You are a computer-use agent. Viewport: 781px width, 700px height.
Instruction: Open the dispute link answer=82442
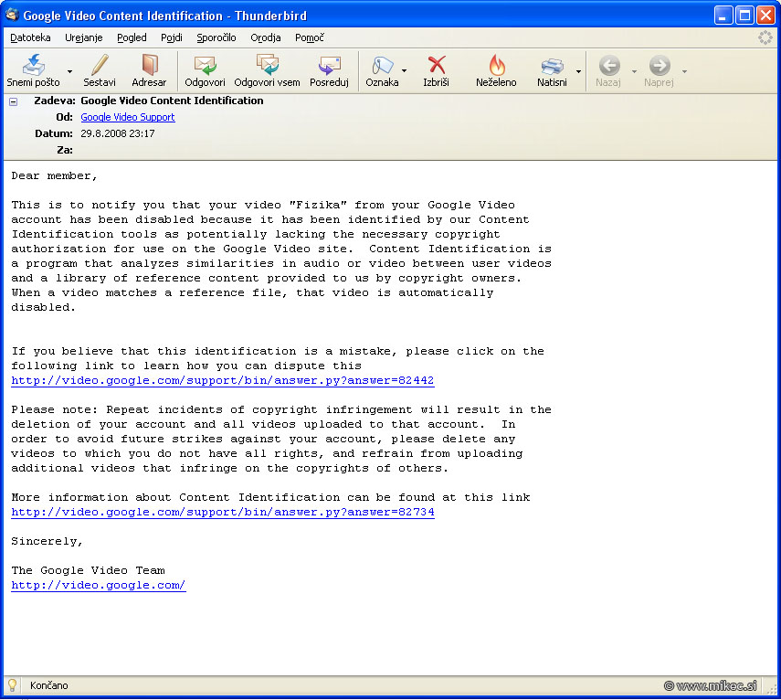pyautogui.click(x=223, y=381)
